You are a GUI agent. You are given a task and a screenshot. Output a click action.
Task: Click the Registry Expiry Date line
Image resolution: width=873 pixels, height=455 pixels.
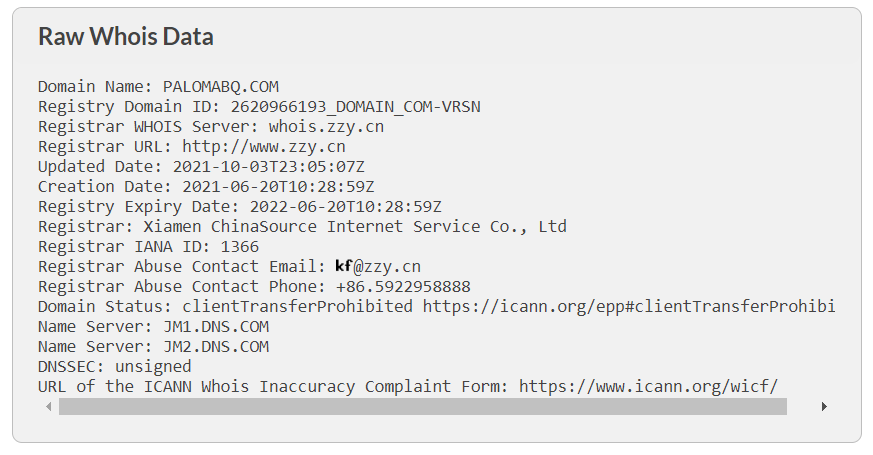click(239, 207)
